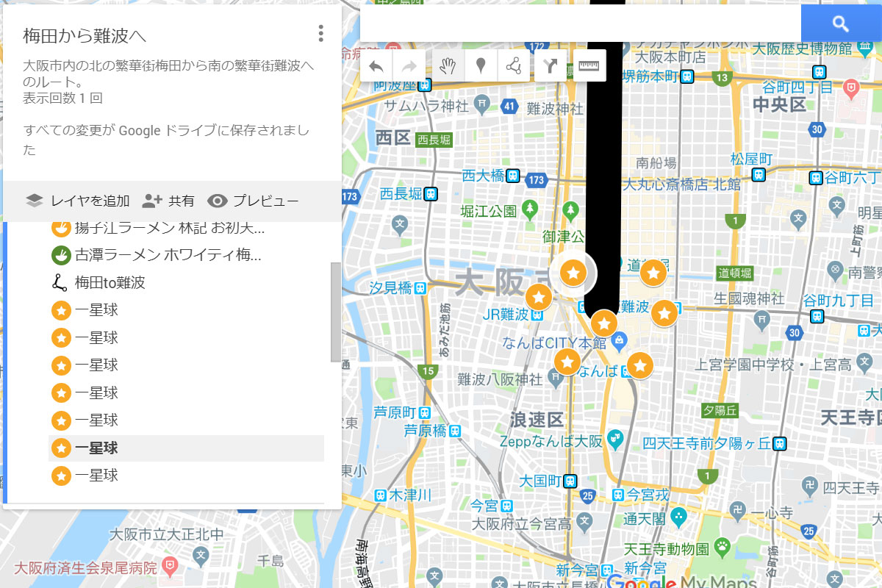
Task: Click the 大阪府済生会泉尾病院 hospital pin
Action: click(171, 566)
